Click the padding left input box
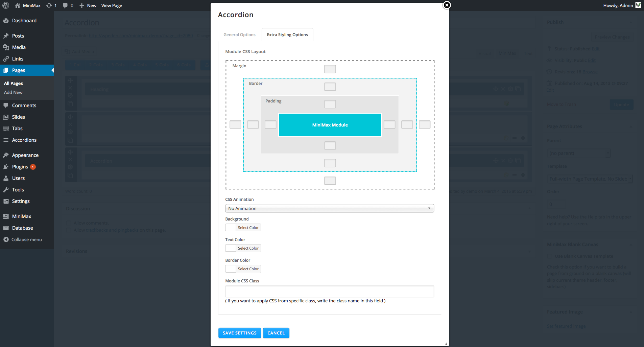This screenshot has height=347, width=644. click(270, 124)
